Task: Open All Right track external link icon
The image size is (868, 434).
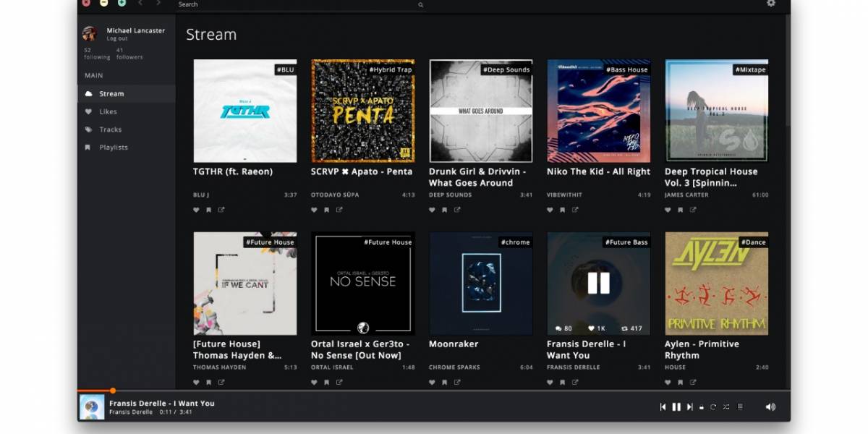Action: click(x=575, y=210)
